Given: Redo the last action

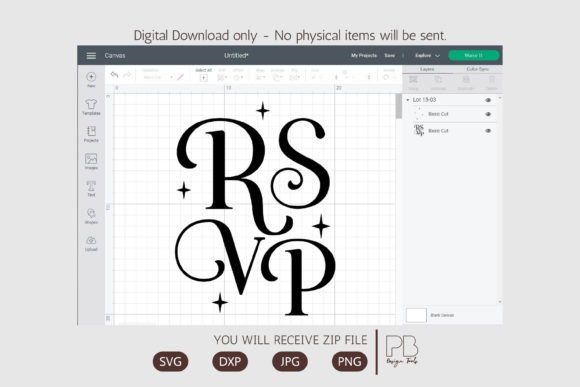Looking at the screenshot, I should coord(127,75).
